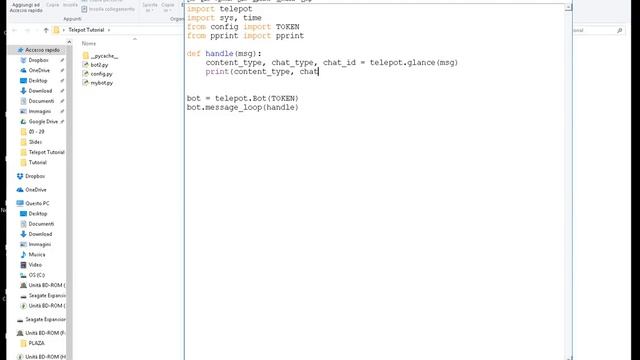Click 'from config import TOKEN' line in the editor

[243, 27]
